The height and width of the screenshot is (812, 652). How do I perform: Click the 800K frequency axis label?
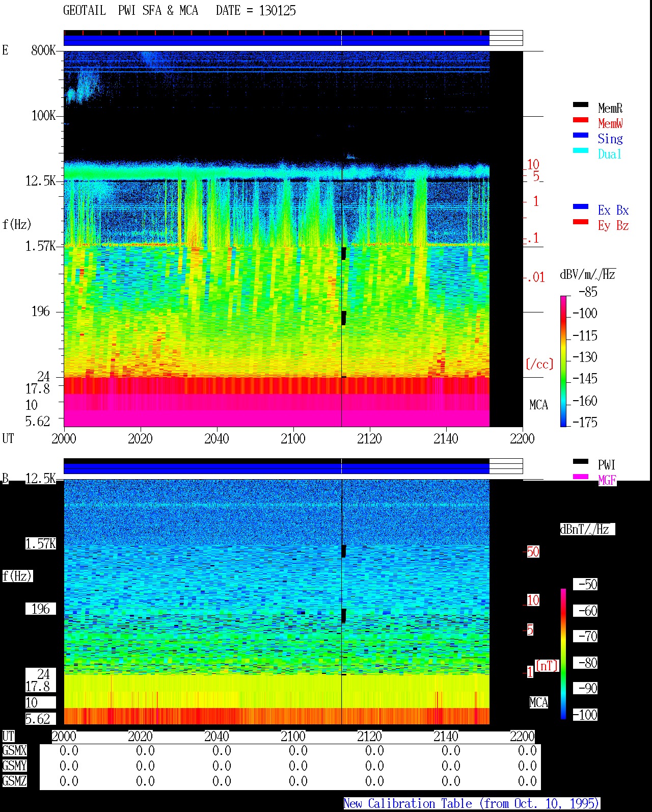pos(43,50)
